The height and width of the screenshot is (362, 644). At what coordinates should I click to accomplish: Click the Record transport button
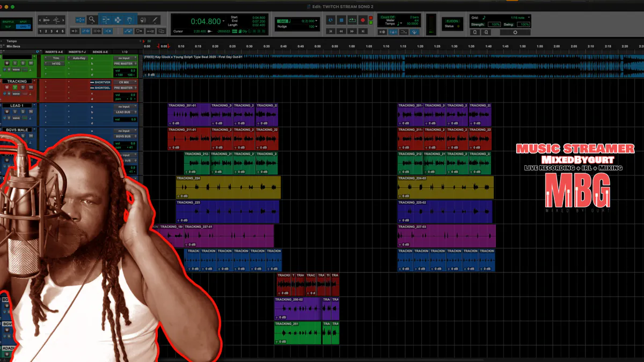(363, 20)
